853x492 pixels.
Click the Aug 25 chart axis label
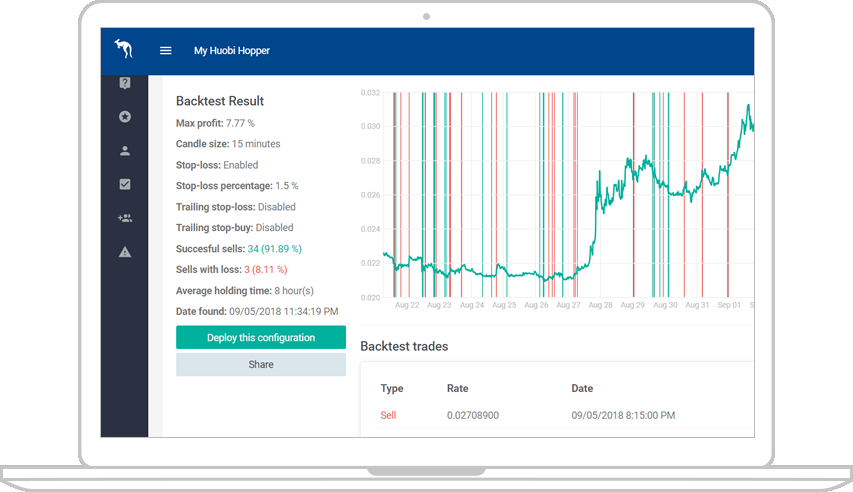pos(504,305)
